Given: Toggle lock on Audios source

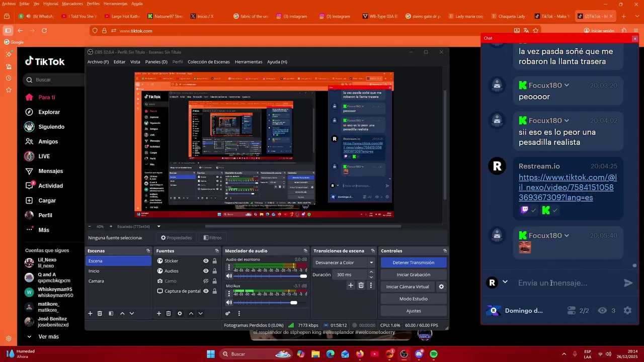Looking at the screenshot, I should pos(215,271).
